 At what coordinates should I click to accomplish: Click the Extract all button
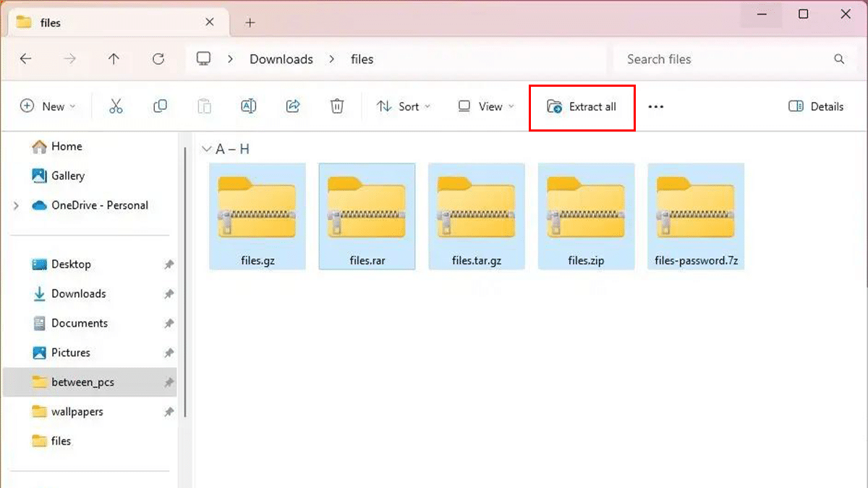(x=582, y=106)
